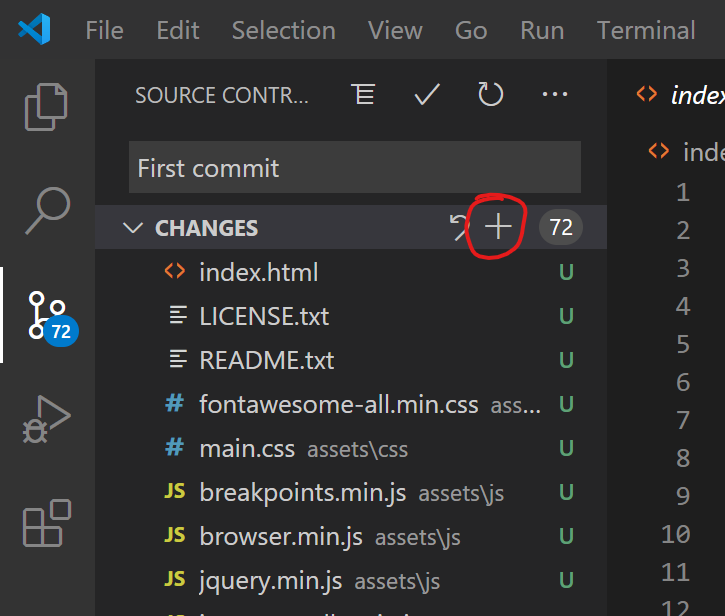This screenshot has height=616, width=725.
Task: Select LICENSE.txt in changes list
Action: (x=264, y=316)
